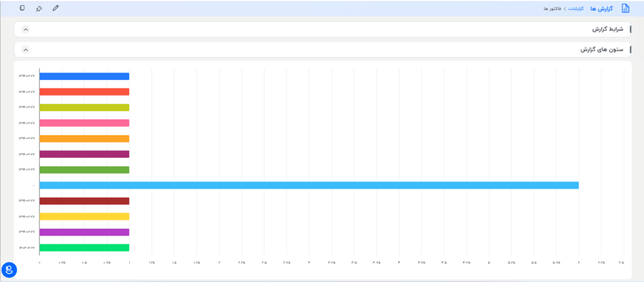Collapse the شرایط گزارش panel chevron

pyautogui.click(x=26, y=29)
